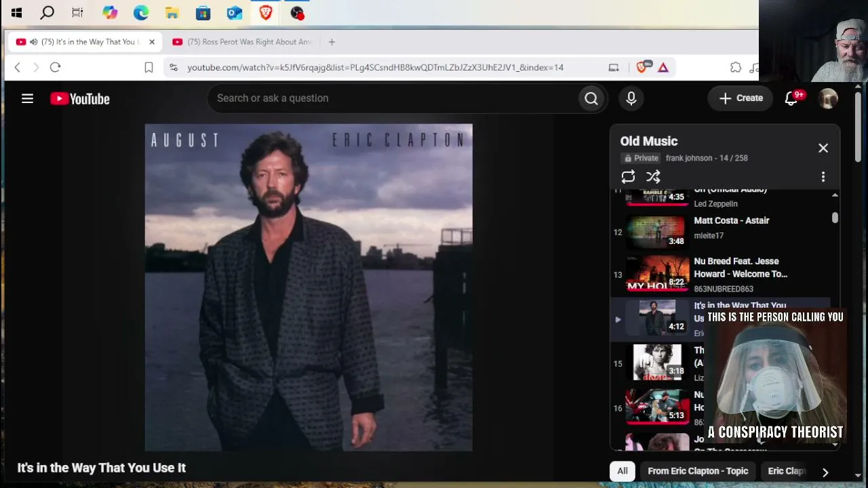The height and width of the screenshot is (488, 868).
Task: Click the playlist scrollbar up arrow
Action: pyautogui.click(x=835, y=195)
